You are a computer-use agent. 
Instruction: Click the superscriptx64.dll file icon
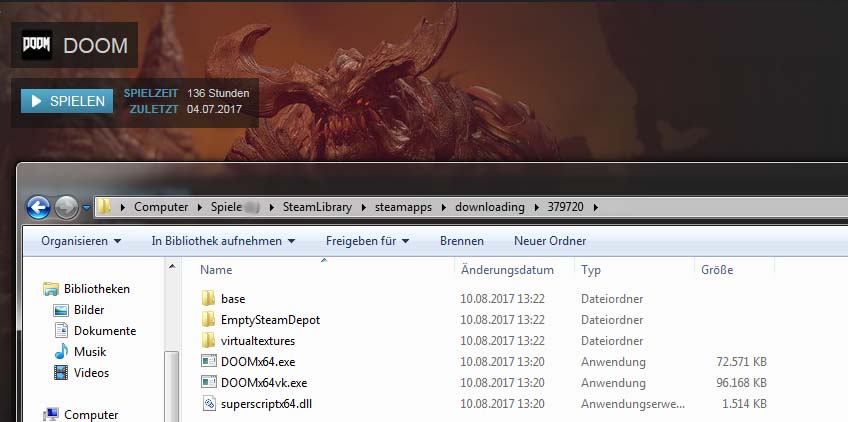tap(209, 403)
